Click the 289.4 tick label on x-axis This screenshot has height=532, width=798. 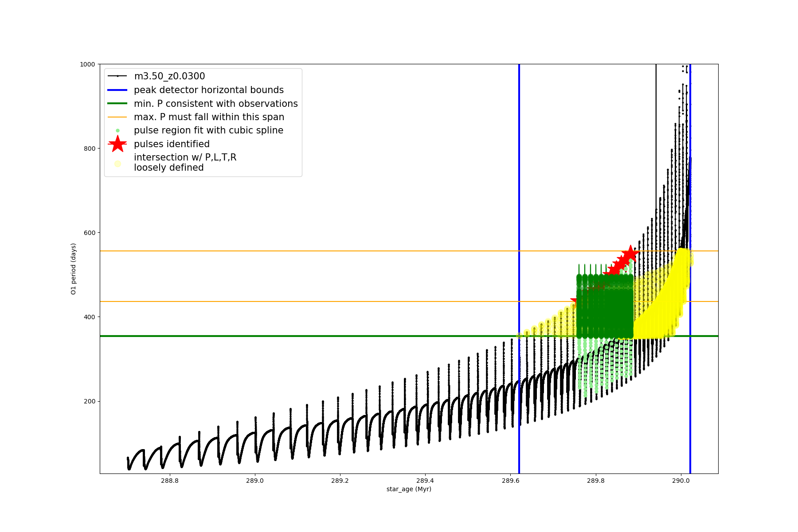click(x=425, y=480)
